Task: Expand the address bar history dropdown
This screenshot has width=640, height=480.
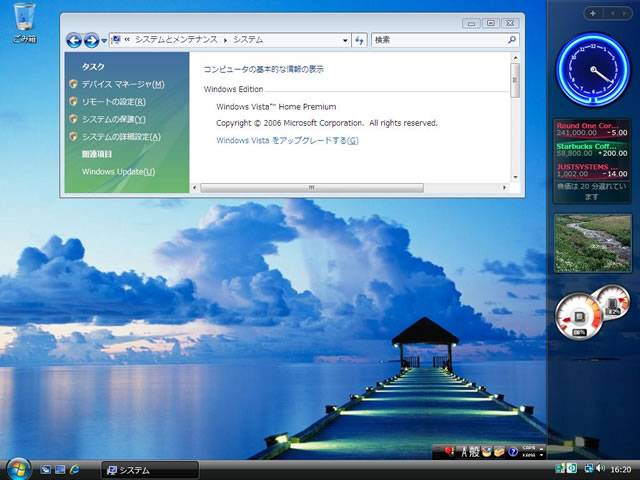Action: point(346,40)
